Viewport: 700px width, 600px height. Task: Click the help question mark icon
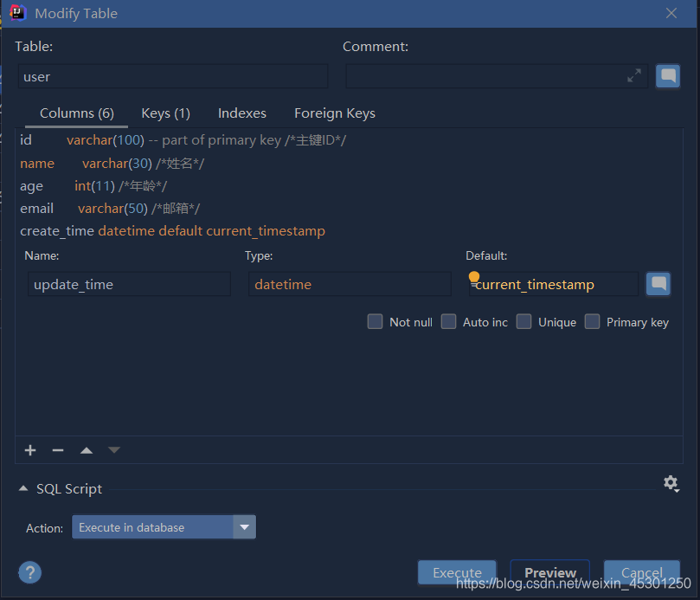point(29,572)
